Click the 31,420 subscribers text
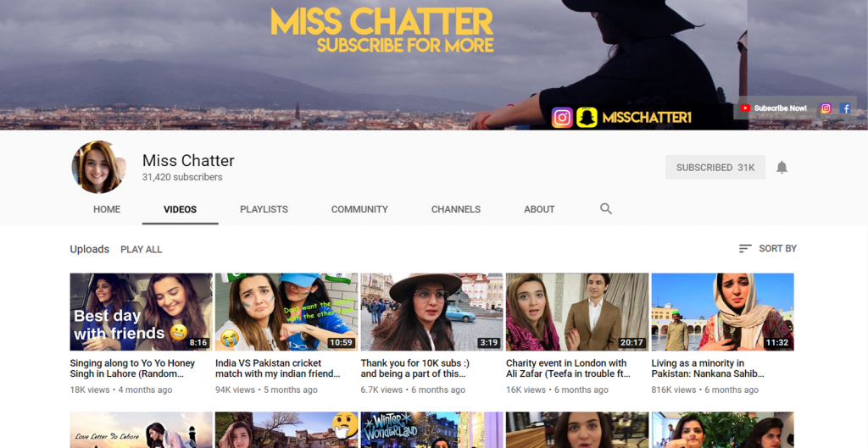Viewport: 868px width, 448px height. [x=182, y=178]
